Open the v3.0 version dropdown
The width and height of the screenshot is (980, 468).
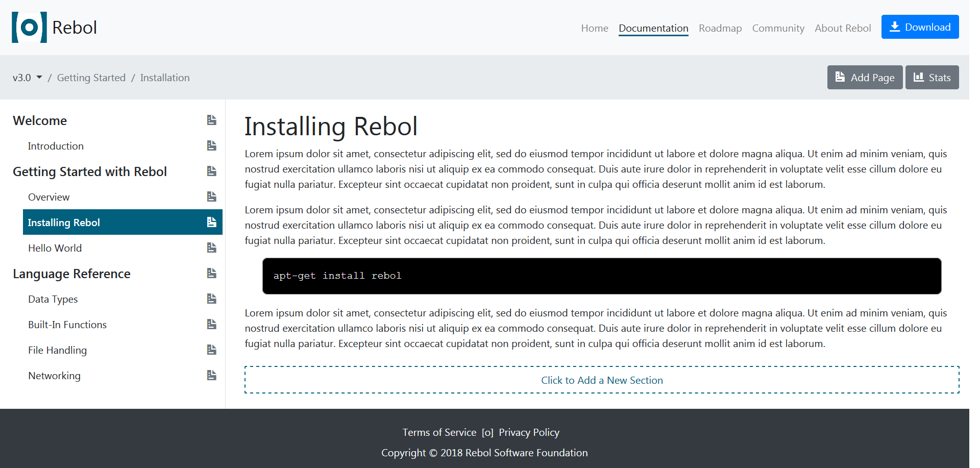pos(28,78)
